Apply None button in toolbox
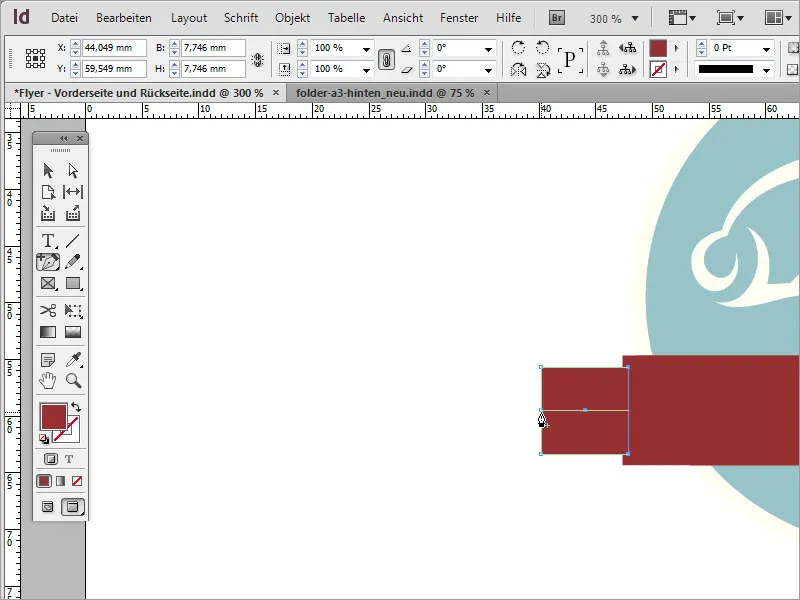 77,481
